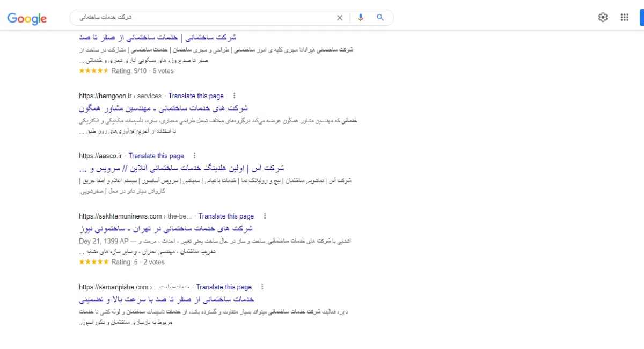This screenshot has width=644, height=349.
Task: Start voice search with the microphone icon
Action: [x=361, y=18]
